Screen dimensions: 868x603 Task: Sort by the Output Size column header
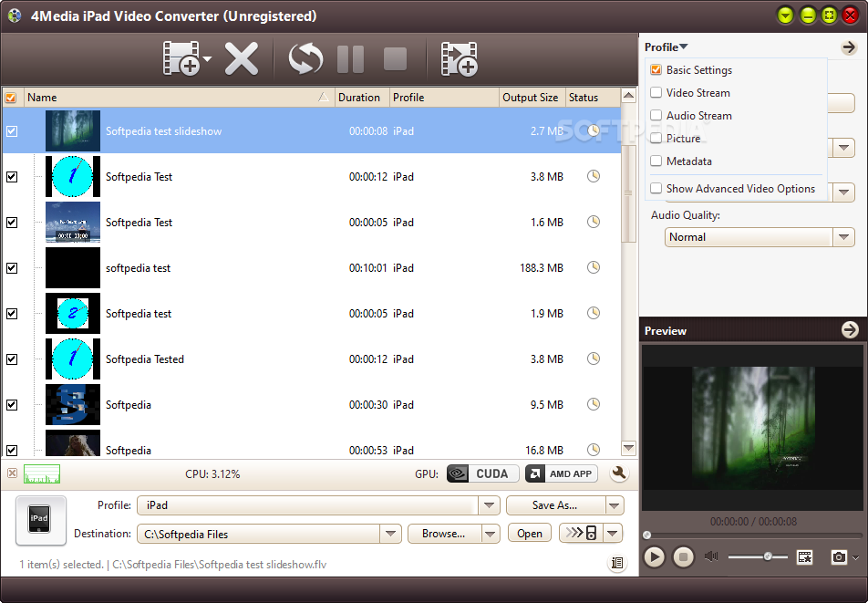(532, 98)
